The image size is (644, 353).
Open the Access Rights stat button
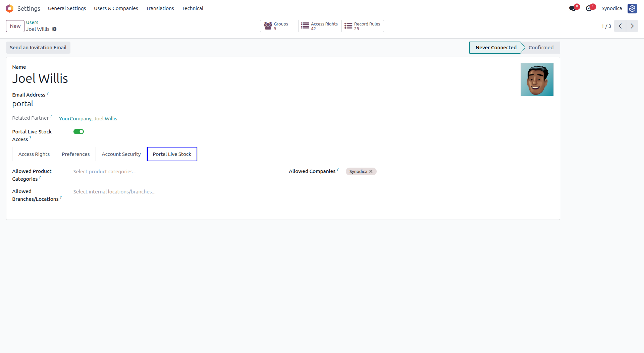[x=320, y=26]
